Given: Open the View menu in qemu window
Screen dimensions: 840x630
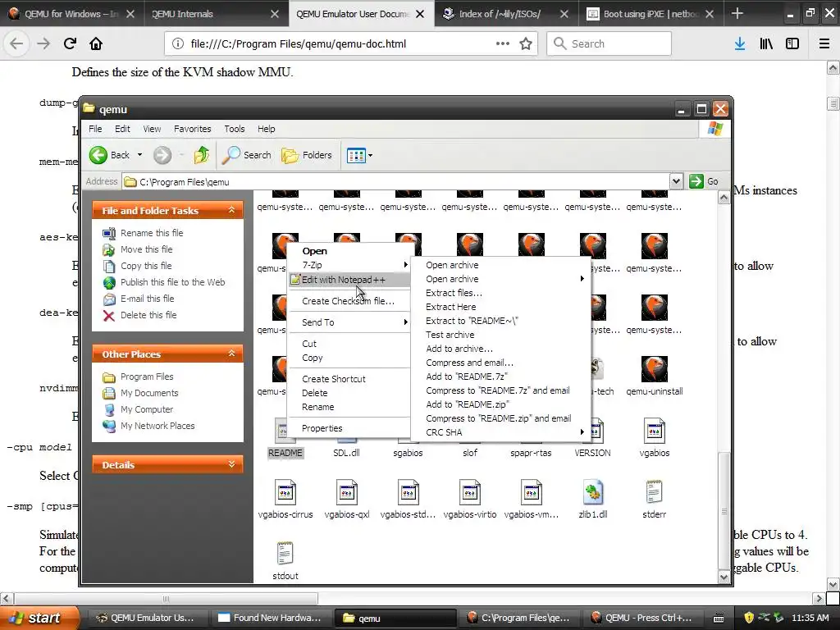Looking at the screenshot, I should pyautogui.click(x=152, y=129).
